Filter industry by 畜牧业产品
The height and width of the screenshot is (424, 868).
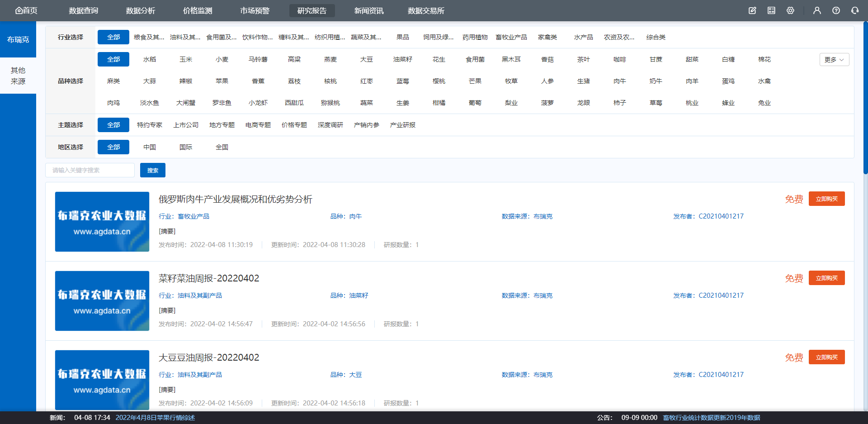coord(511,37)
